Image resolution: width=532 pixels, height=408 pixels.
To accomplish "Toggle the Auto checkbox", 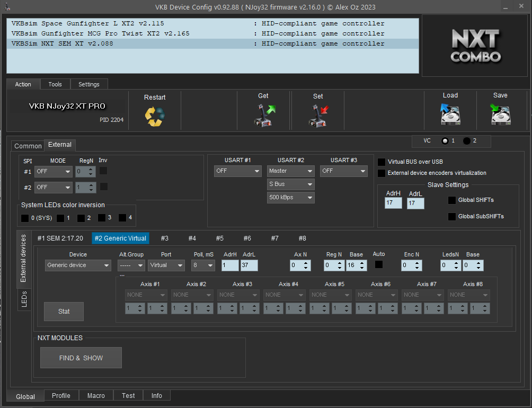I will [379, 264].
